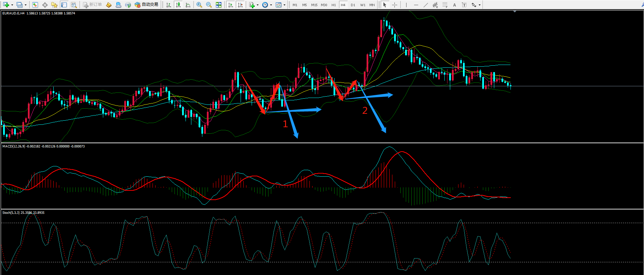Switch to the D1 timeframe
The width and height of the screenshot is (644, 275).
coord(353,5)
